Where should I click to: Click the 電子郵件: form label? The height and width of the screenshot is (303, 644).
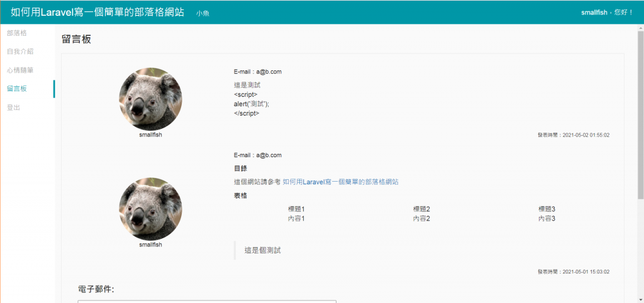pos(96,289)
